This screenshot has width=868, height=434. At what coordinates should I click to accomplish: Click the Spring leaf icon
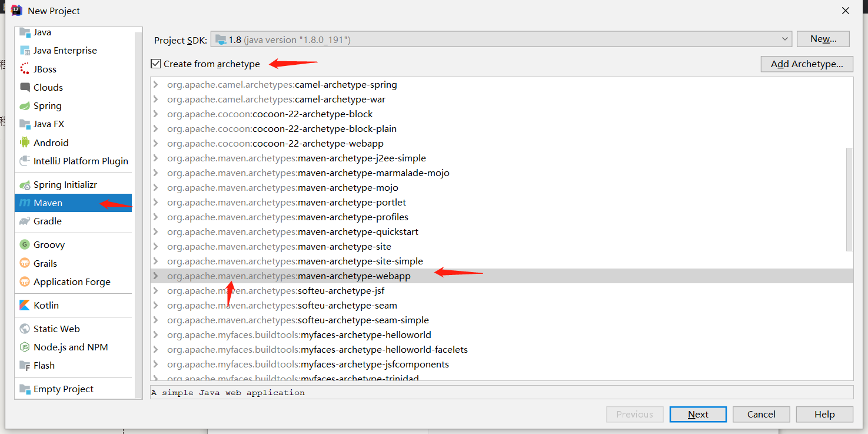click(25, 106)
